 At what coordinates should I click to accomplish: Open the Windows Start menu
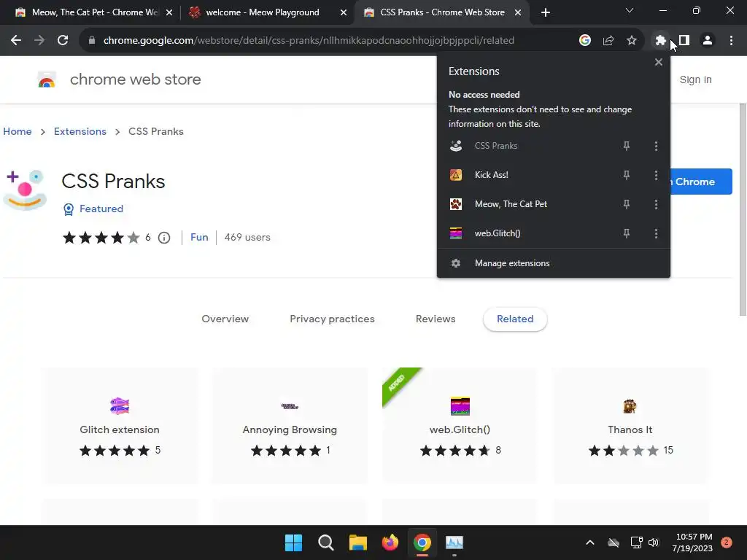point(293,542)
